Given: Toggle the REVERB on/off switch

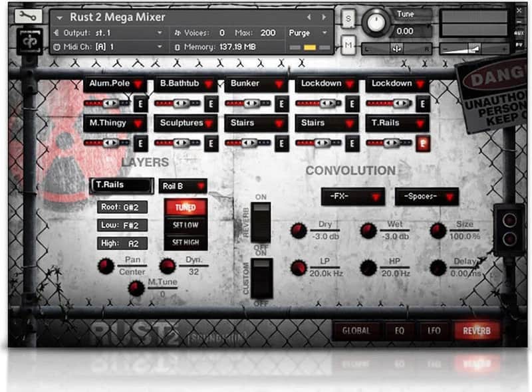Looking at the screenshot, I should click(x=261, y=223).
